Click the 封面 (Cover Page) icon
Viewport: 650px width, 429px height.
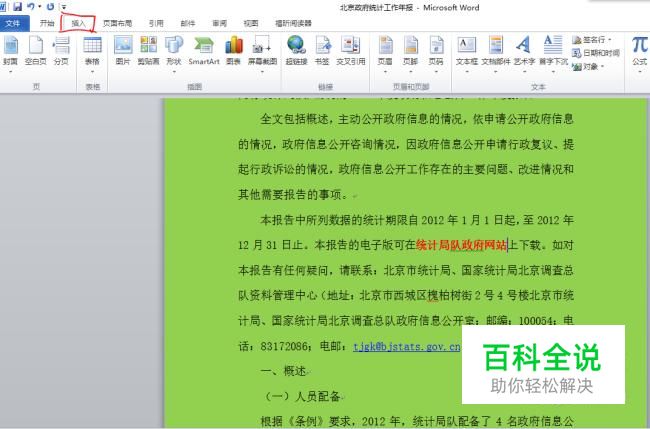click(x=11, y=45)
